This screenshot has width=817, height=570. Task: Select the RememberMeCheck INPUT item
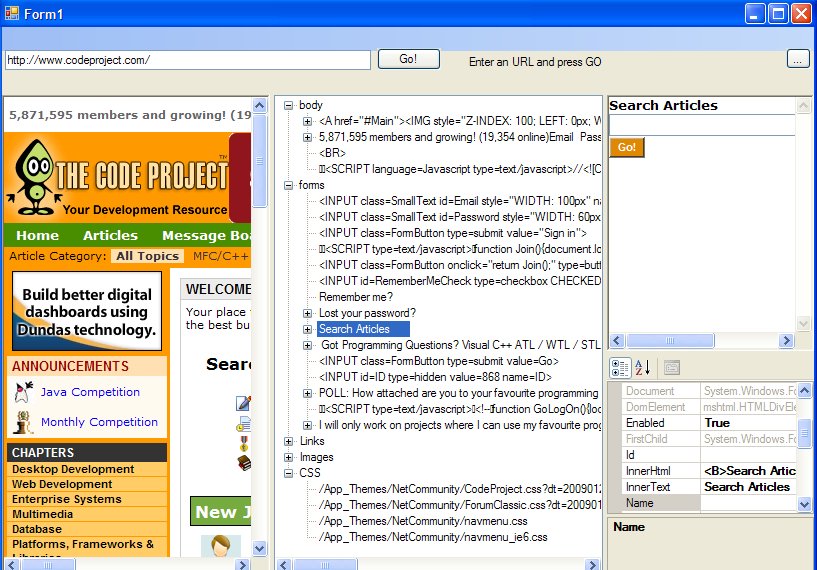click(460, 281)
